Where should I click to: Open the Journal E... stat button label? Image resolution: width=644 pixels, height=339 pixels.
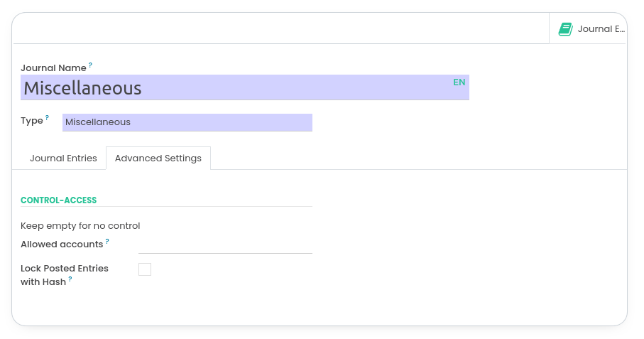click(x=601, y=29)
